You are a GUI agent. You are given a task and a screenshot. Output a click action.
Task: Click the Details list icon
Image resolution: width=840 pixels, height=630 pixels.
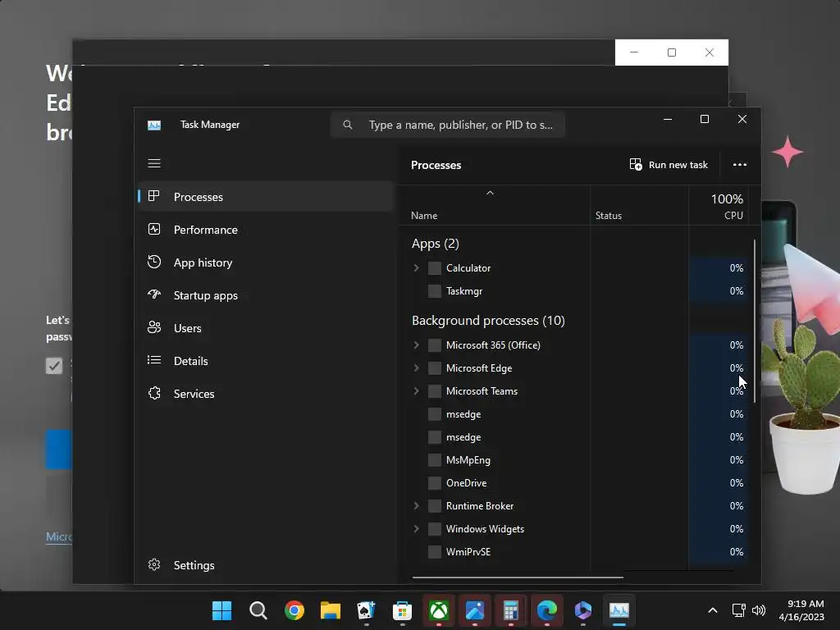(153, 360)
